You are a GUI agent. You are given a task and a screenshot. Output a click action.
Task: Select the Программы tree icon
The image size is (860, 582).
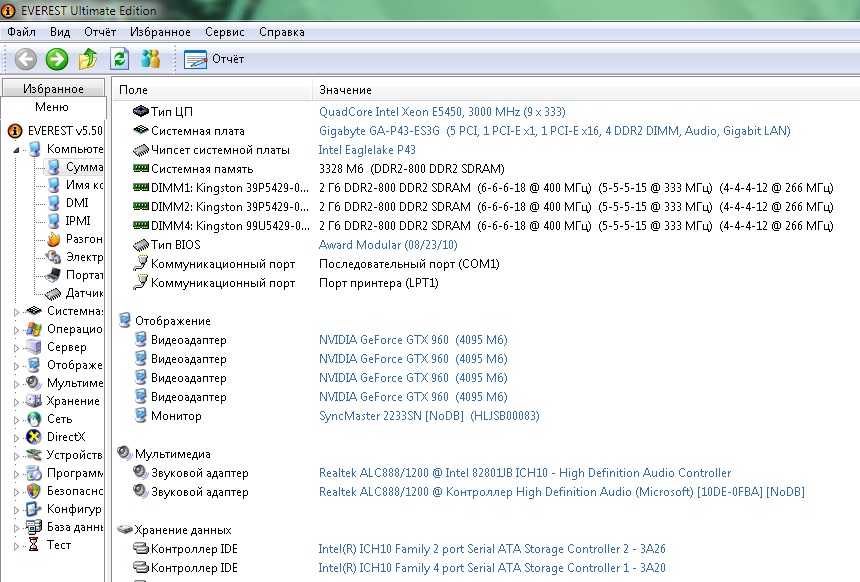point(34,473)
